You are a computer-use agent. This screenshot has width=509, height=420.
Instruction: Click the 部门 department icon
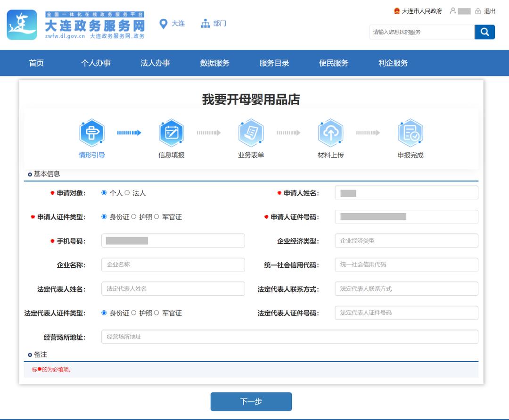[205, 23]
